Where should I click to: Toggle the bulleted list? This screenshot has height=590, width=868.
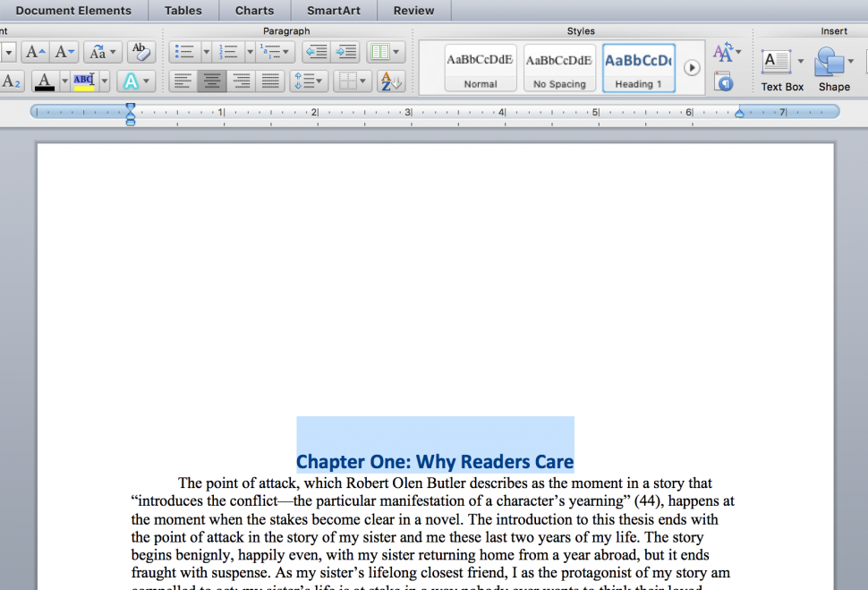pyautogui.click(x=183, y=50)
